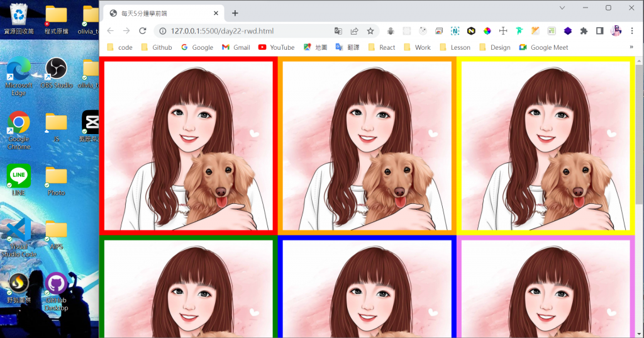Show more bookmarks with the chevron

click(631, 47)
